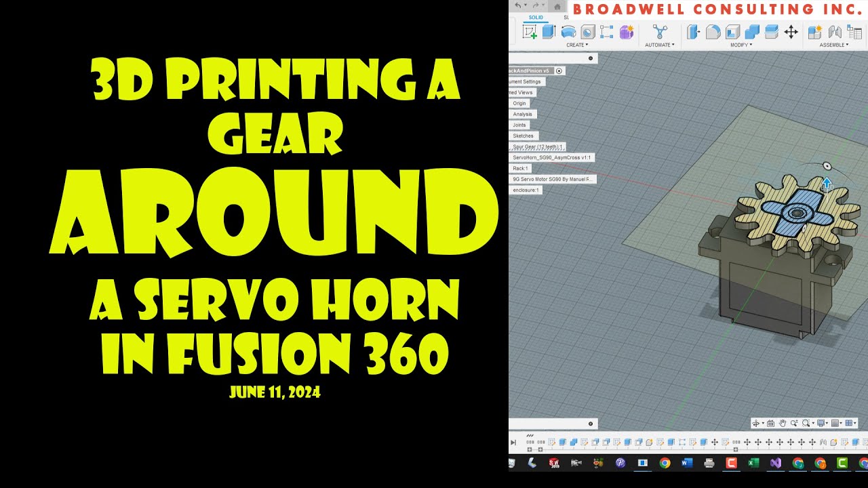Select the Move/Copy tool
Viewport: 868px width, 488px height.
click(791, 32)
